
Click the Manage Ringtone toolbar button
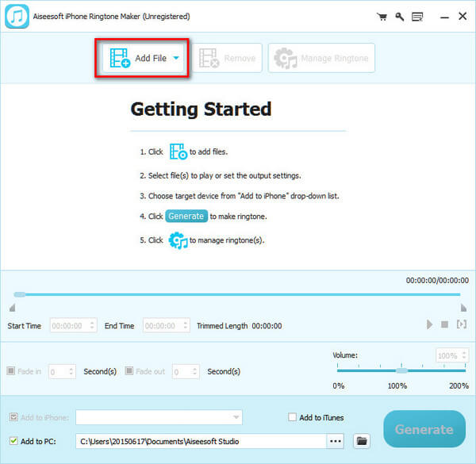[321, 58]
